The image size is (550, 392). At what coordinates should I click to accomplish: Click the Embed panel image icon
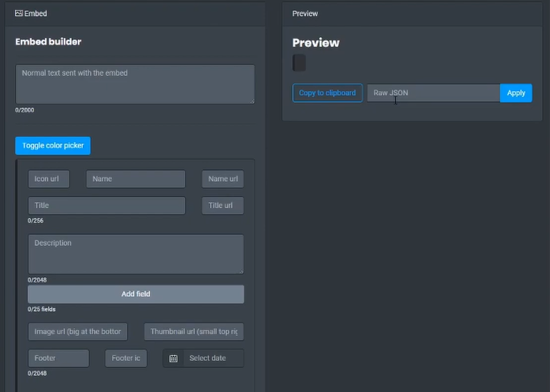point(19,13)
